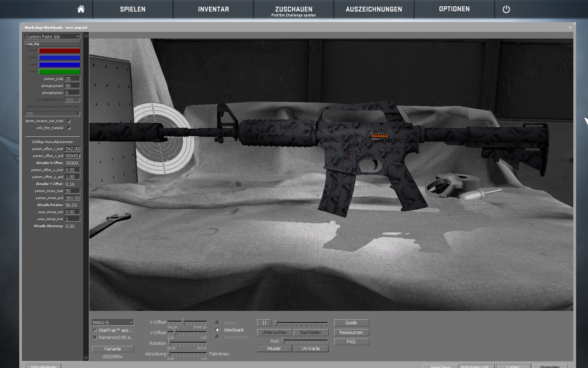The image size is (588, 368).
Task: Disable the StatTrak display checkbox
Action: click(95, 330)
